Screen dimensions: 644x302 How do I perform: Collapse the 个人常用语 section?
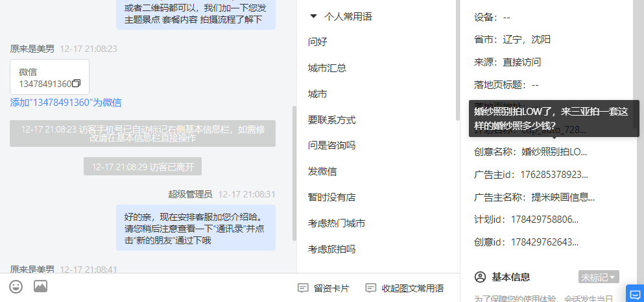pos(314,16)
